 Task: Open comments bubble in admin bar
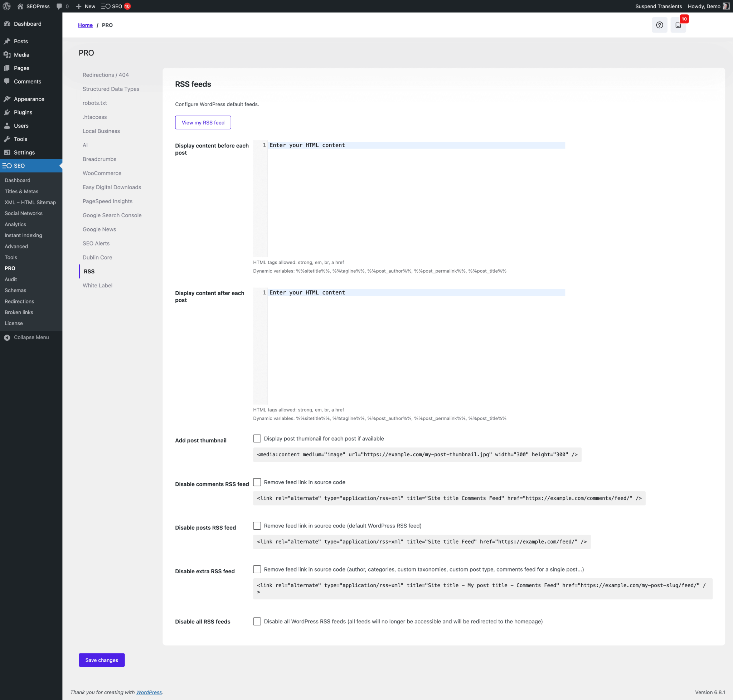coord(59,6)
